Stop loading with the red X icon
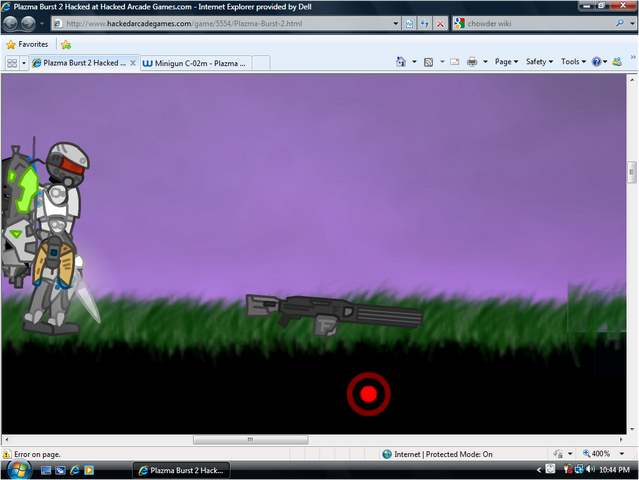Viewport: 639px width, 480px height. pyautogui.click(x=440, y=24)
